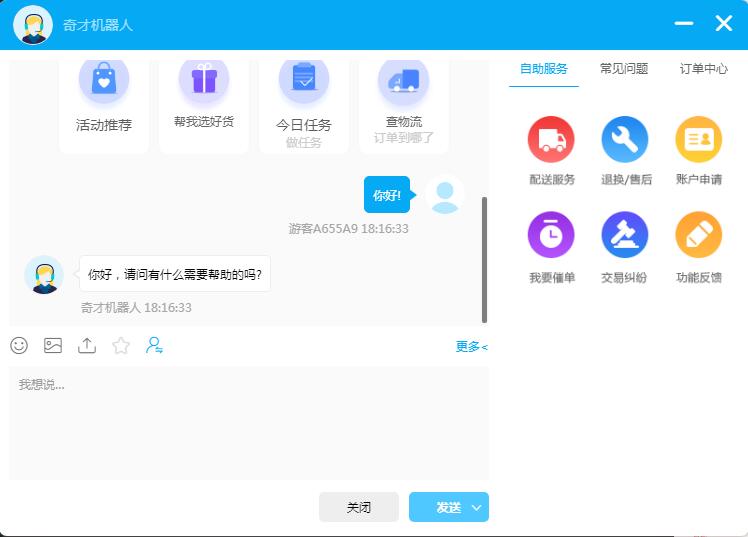The height and width of the screenshot is (537, 748).
Task: Click 我要催单 clock icon
Action: pos(551,236)
